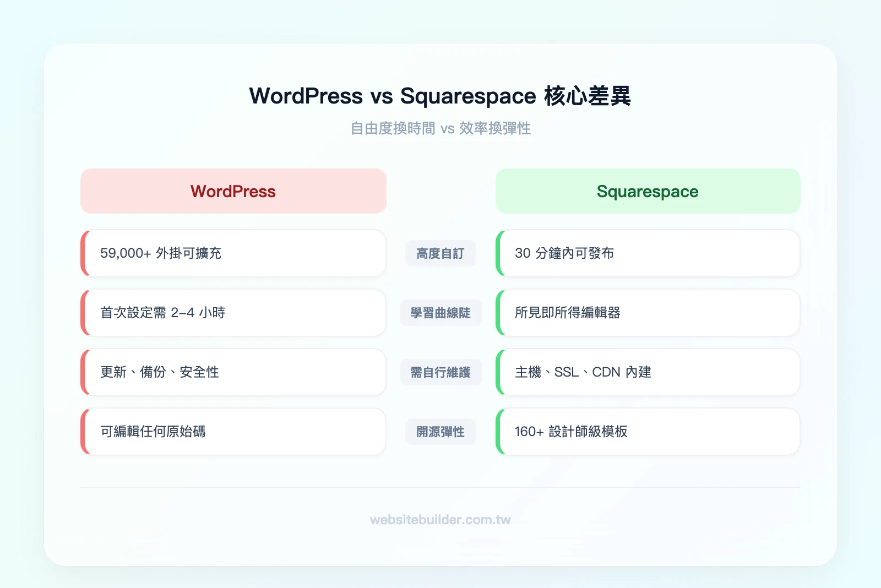This screenshot has width=881, height=588.
Task: Select the '59,000+ 外掛可擴充' card
Action: (x=233, y=253)
